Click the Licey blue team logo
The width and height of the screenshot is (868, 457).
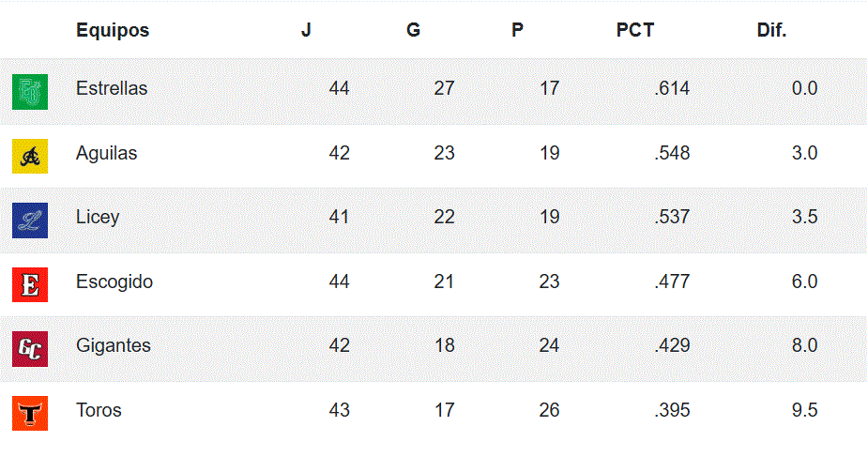coord(30,220)
